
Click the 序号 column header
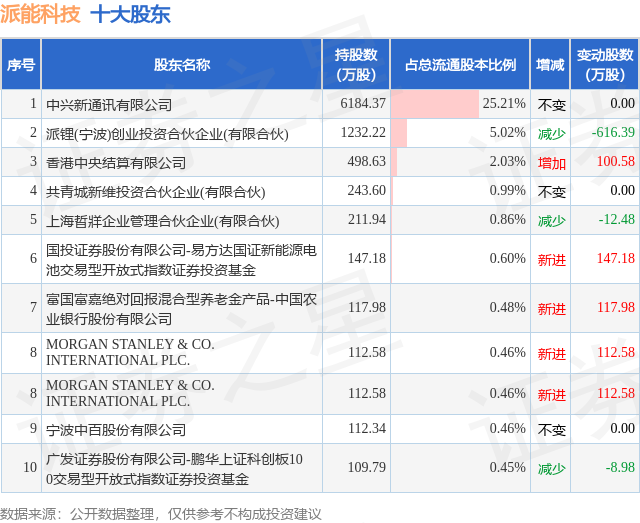tap(21, 65)
